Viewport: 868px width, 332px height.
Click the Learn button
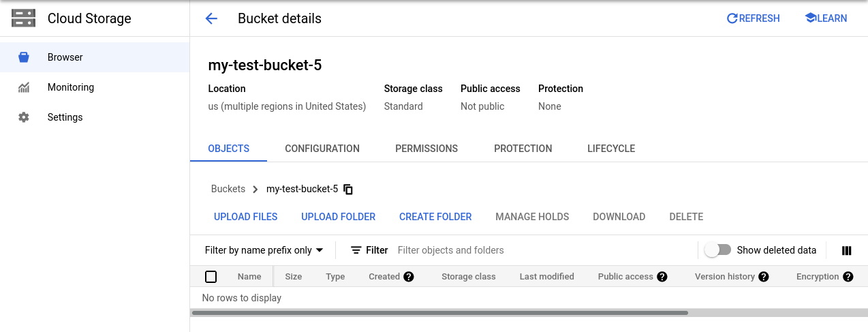[x=826, y=18]
